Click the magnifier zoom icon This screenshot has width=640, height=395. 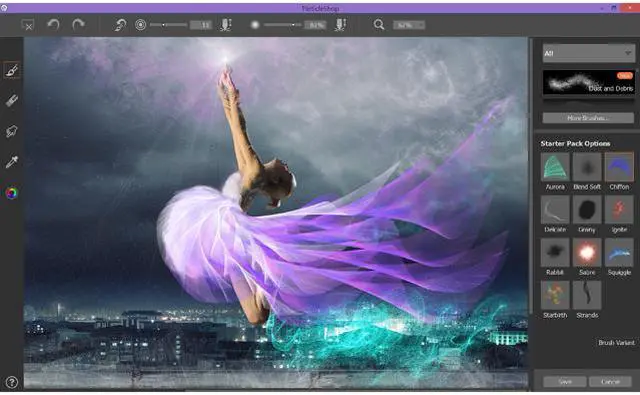pos(379,25)
